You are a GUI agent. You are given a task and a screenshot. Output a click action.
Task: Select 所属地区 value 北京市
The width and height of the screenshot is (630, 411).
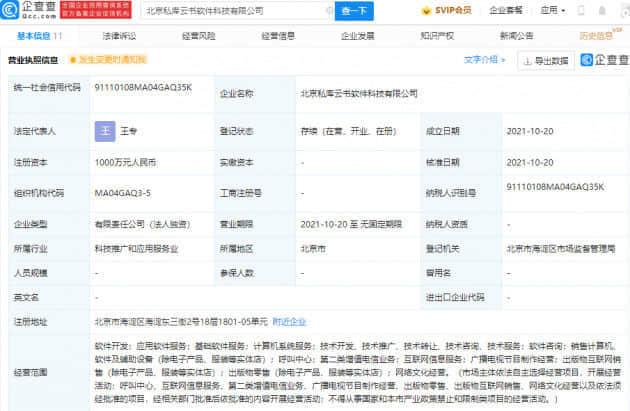(313, 249)
